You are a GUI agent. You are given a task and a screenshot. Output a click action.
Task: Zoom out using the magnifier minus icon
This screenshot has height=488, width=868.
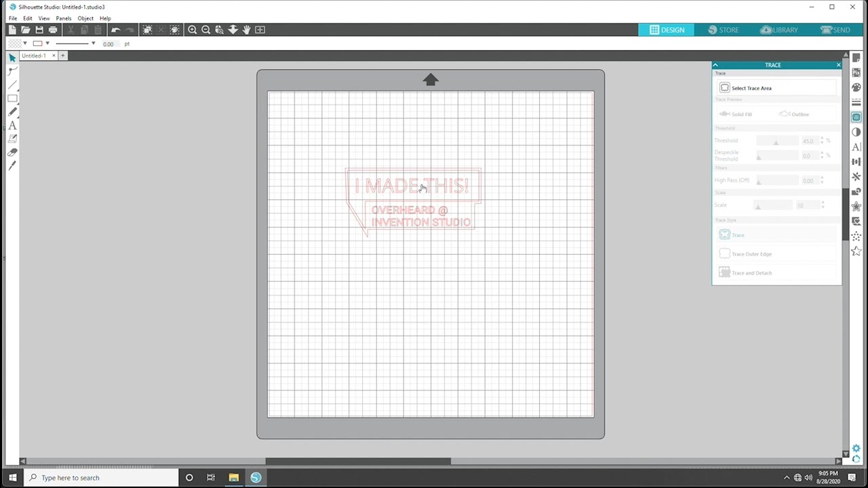[x=206, y=30]
